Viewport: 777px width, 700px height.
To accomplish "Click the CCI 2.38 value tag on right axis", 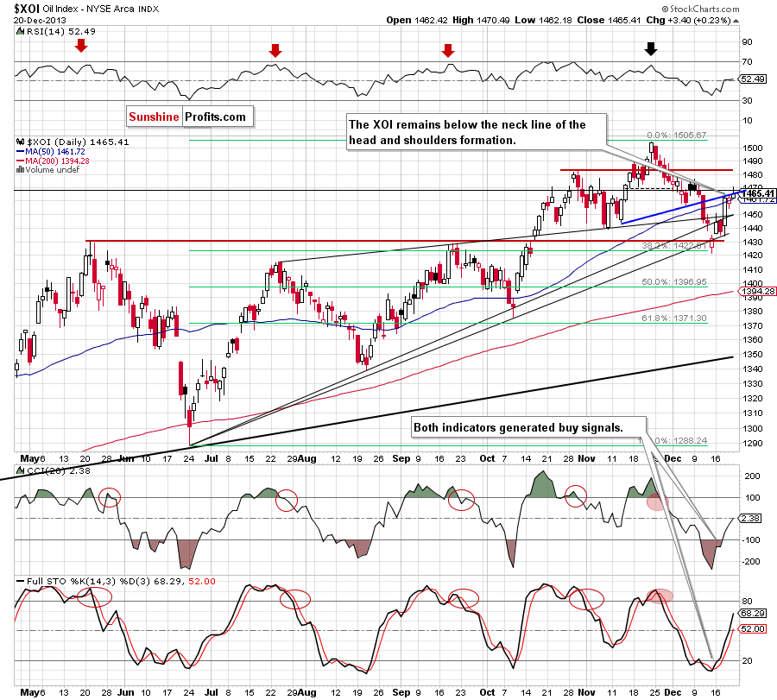I will click(x=750, y=518).
